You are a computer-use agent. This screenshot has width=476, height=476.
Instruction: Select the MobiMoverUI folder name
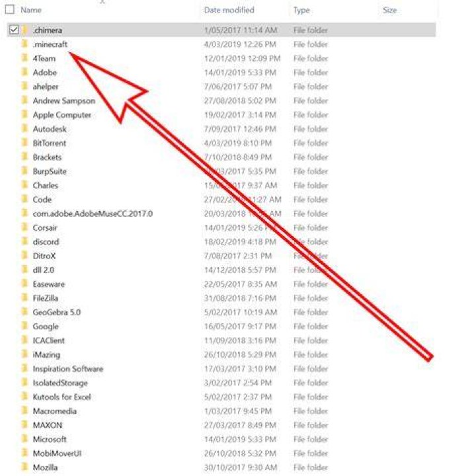pyautogui.click(x=57, y=454)
